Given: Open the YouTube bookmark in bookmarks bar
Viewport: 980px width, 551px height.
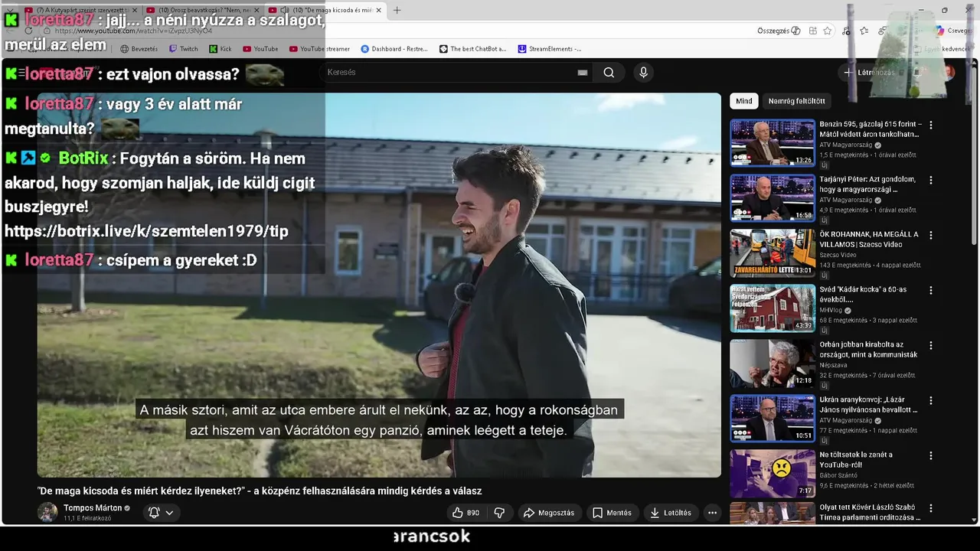Looking at the screenshot, I should (260, 49).
